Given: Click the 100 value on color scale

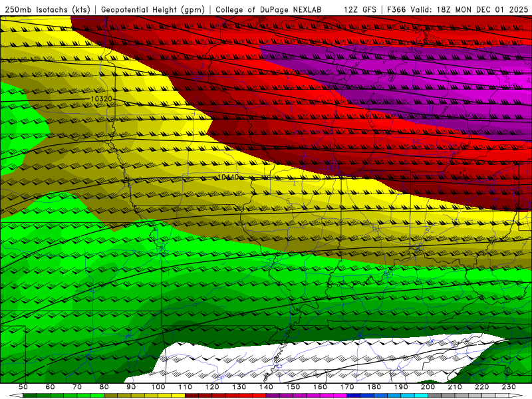Looking at the screenshot, I should coord(158,387).
